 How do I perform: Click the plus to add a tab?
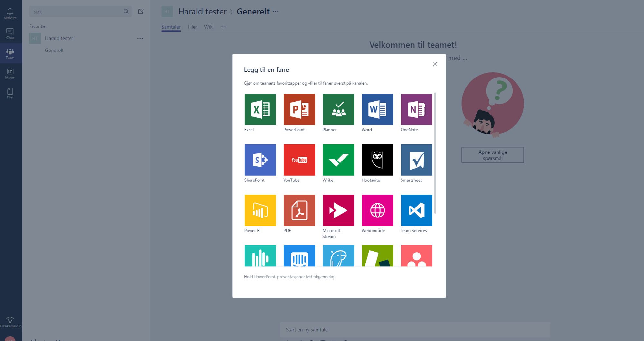click(223, 26)
